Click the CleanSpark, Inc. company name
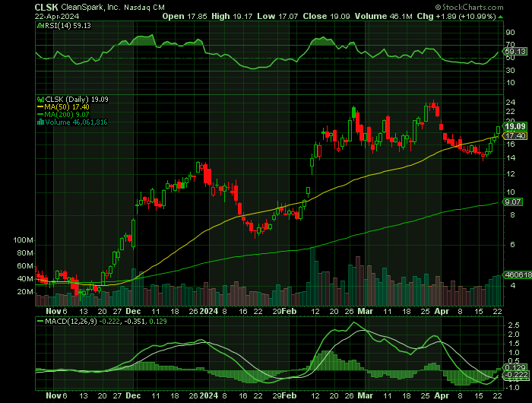532x403 pixels. coord(90,7)
